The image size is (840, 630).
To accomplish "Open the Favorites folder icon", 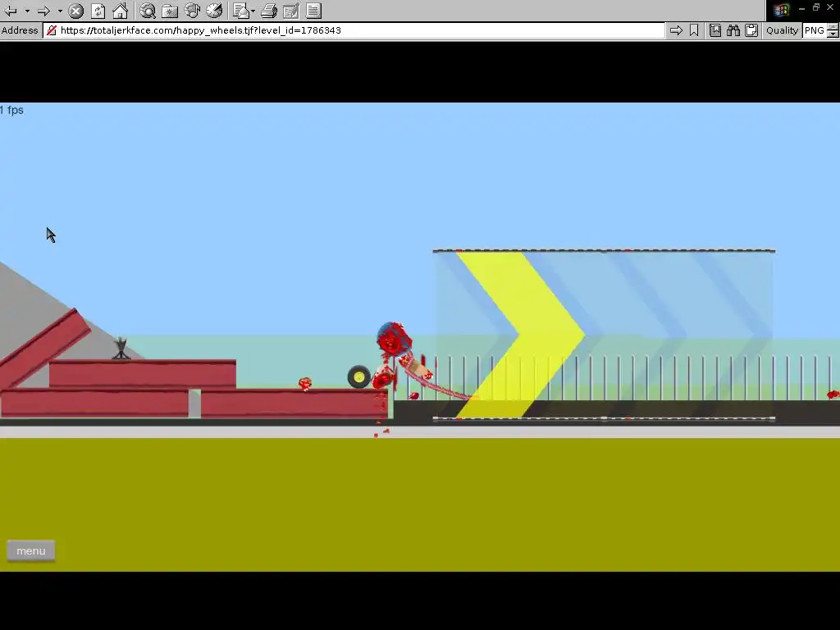I will [170, 11].
